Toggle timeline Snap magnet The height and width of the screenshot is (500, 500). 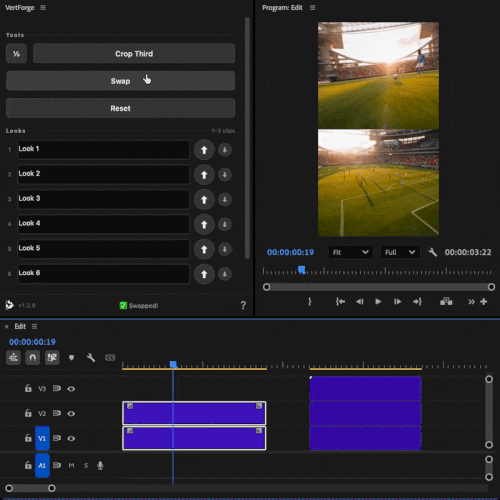click(x=33, y=358)
